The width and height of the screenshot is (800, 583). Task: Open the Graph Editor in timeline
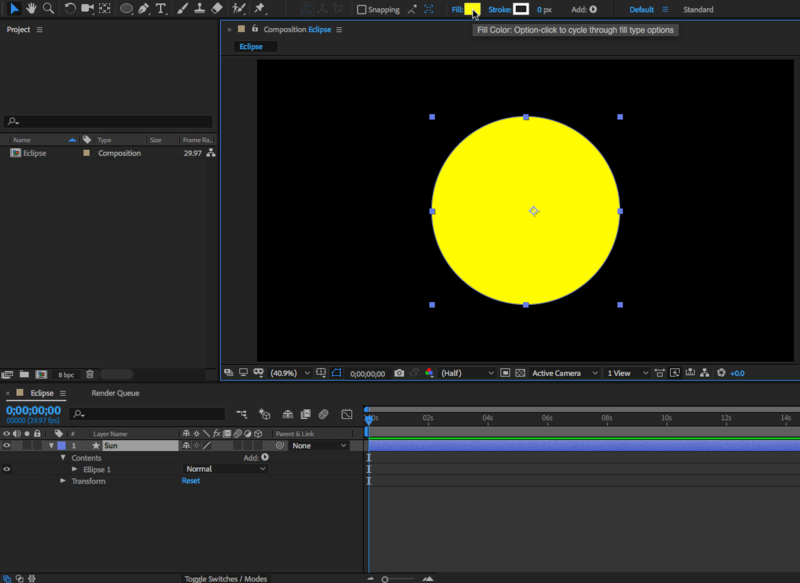(x=347, y=414)
